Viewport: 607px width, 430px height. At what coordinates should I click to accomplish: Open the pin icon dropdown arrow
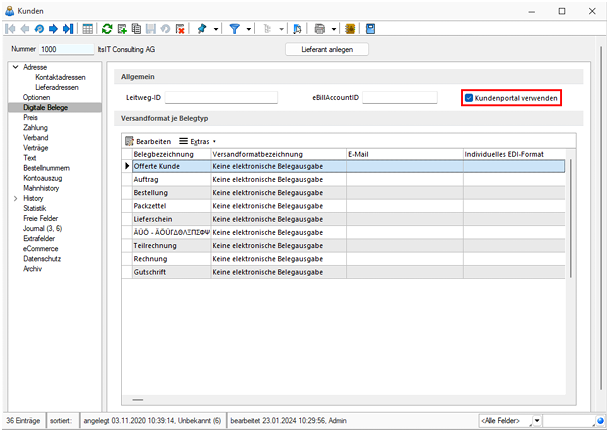(216, 29)
